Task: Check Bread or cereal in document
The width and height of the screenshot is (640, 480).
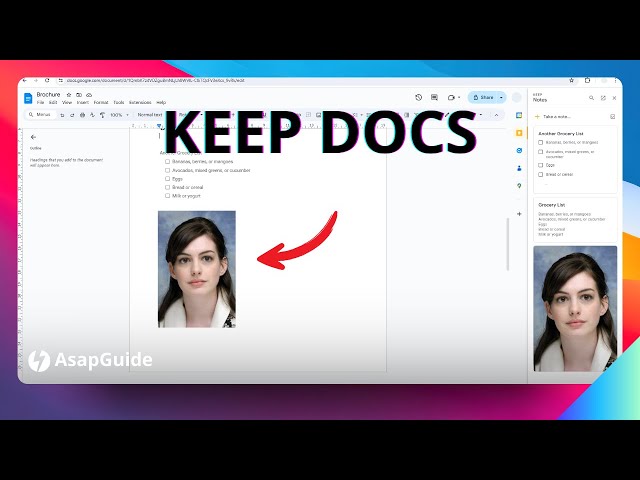Action: (167, 187)
